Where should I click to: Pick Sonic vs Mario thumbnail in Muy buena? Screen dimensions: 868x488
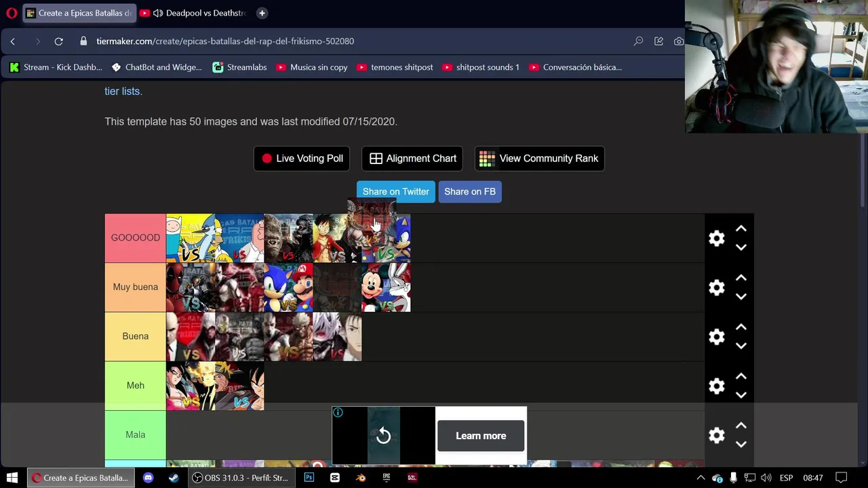[288, 287]
